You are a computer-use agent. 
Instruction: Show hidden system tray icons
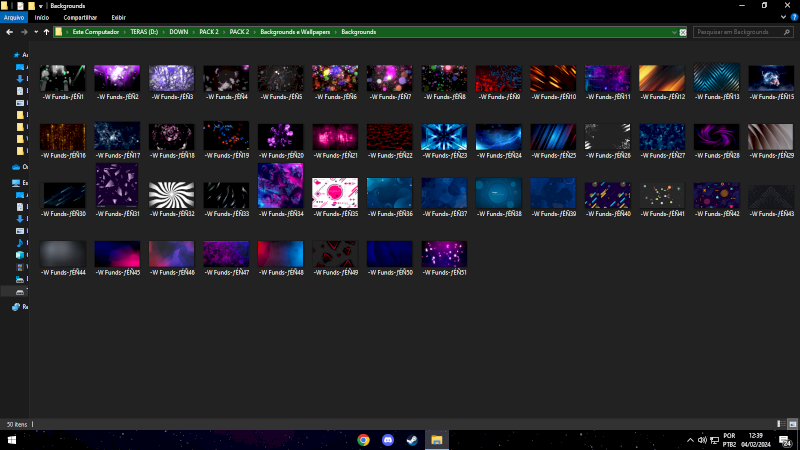click(x=690, y=440)
